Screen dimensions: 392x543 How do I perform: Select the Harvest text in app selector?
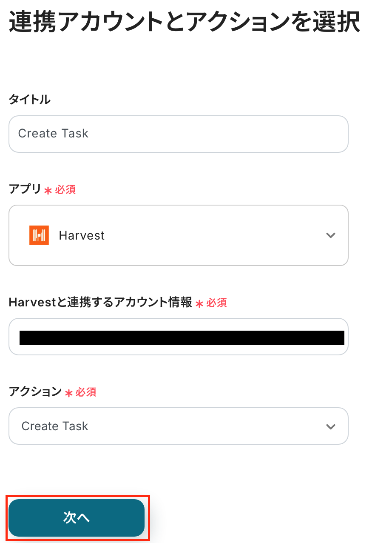[82, 235]
